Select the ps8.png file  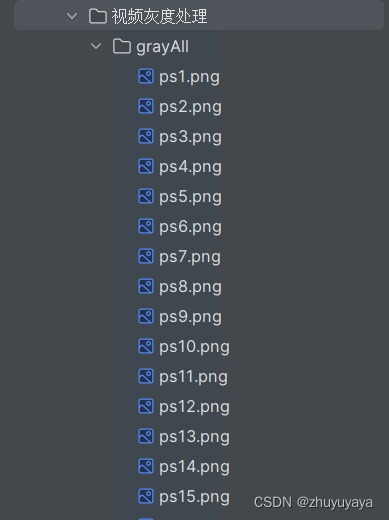click(190, 287)
